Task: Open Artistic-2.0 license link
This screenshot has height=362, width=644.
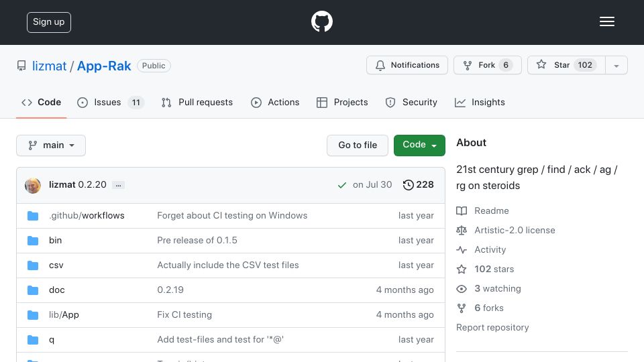Action: pos(515,230)
